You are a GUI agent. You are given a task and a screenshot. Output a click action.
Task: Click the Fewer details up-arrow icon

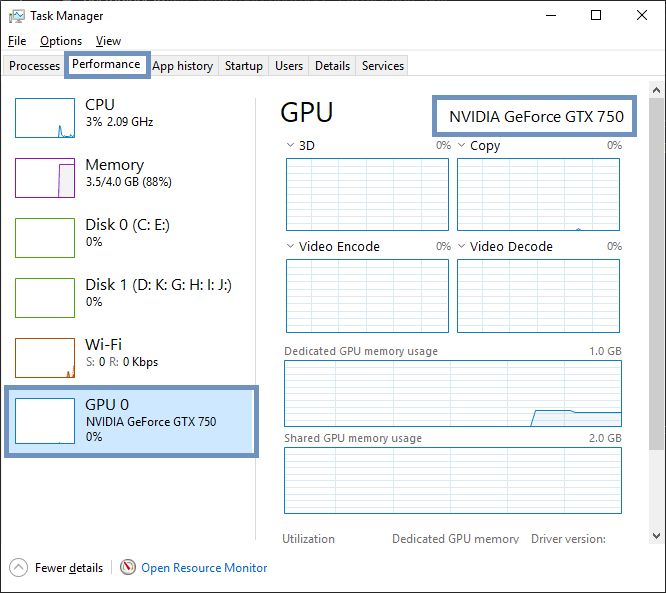click(x=18, y=568)
